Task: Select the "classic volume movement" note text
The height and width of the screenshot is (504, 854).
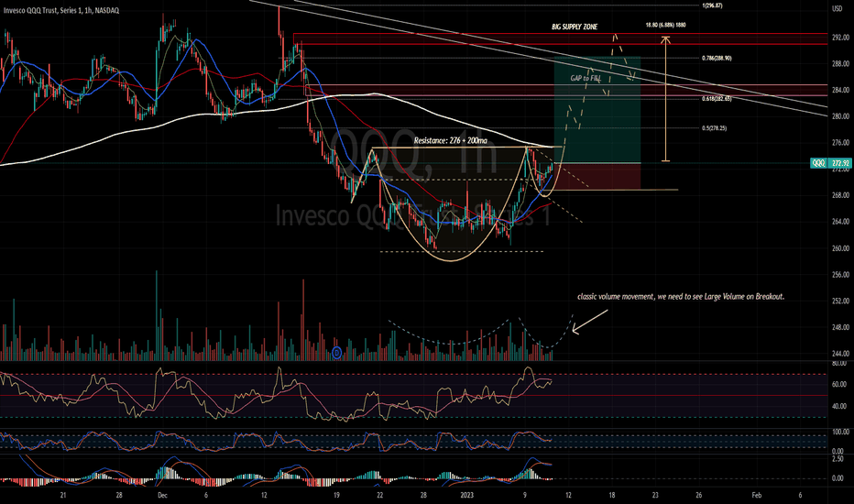Action: [x=681, y=297]
